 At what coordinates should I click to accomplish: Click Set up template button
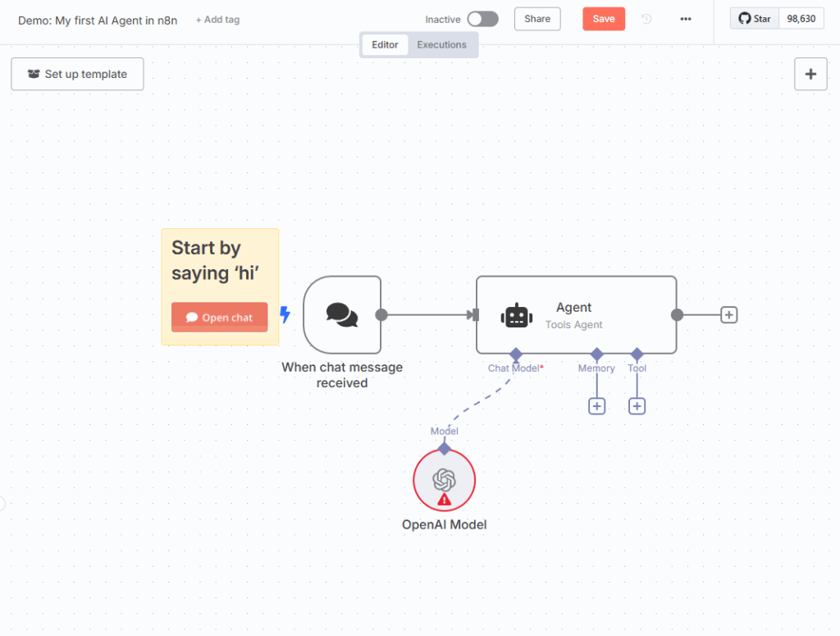[77, 74]
